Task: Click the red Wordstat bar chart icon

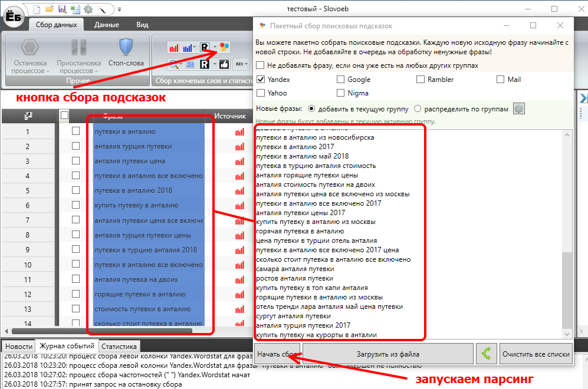Action: pos(174,47)
